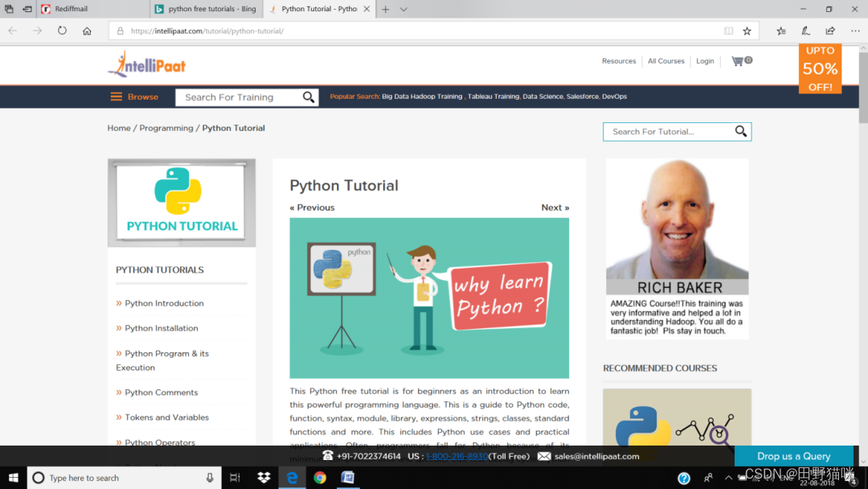868x489 pixels.
Task: Open Python Program & its Execution
Action: tap(162, 360)
